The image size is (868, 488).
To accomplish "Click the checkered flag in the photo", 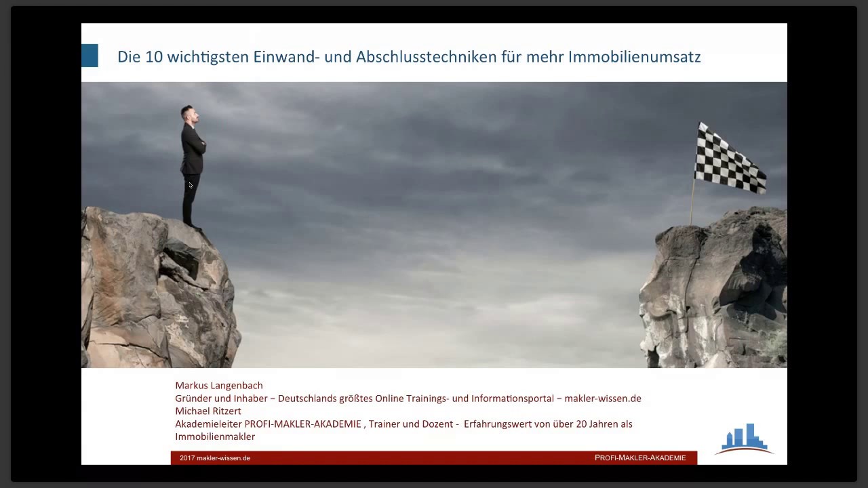I will click(730, 158).
